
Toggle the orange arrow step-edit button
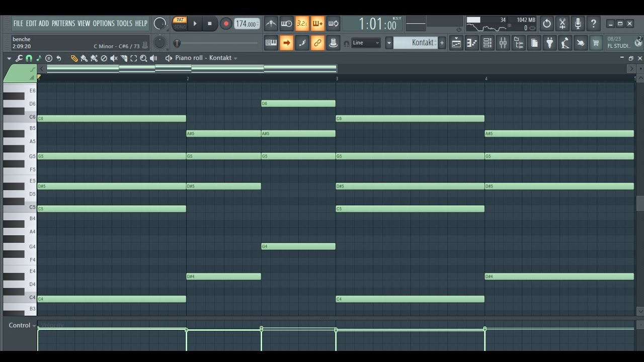click(x=286, y=43)
